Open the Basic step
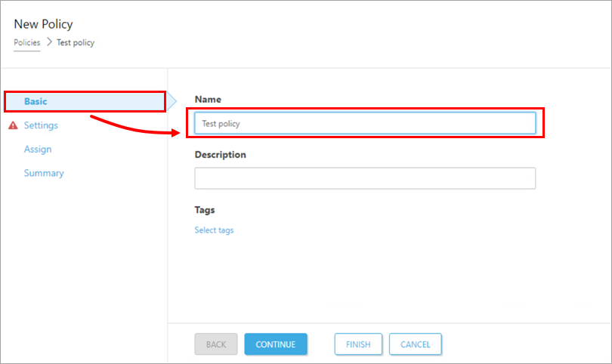Image resolution: width=612 pixels, height=364 pixels. tap(36, 101)
